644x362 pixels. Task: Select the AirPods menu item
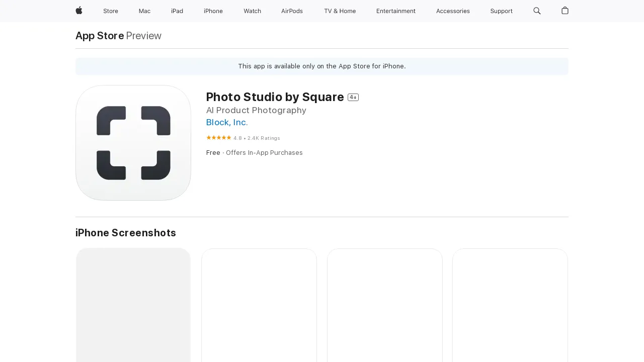(292, 11)
